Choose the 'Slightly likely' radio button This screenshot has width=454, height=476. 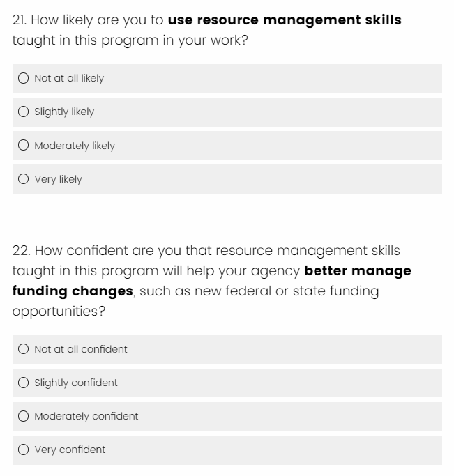(24, 112)
